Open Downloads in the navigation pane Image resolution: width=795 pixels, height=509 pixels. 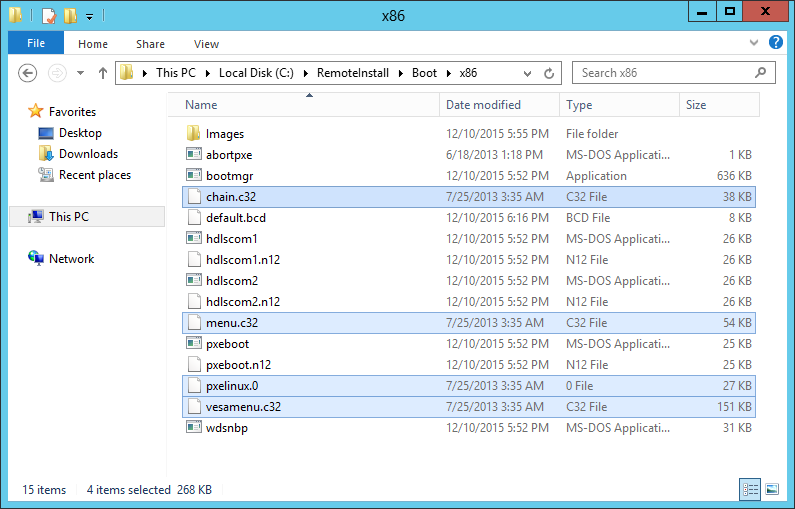pos(88,154)
